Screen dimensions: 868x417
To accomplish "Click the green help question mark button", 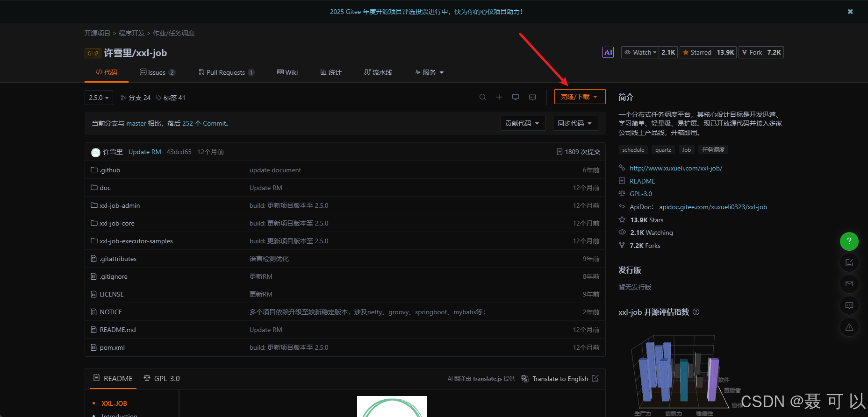I will [849, 241].
